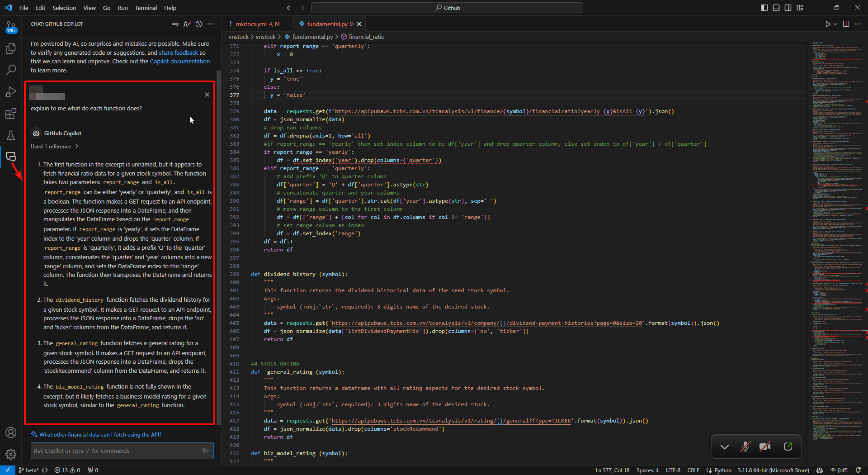
Task: Synchronize changes icon in status bar
Action: pyautogui.click(x=45, y=470)
